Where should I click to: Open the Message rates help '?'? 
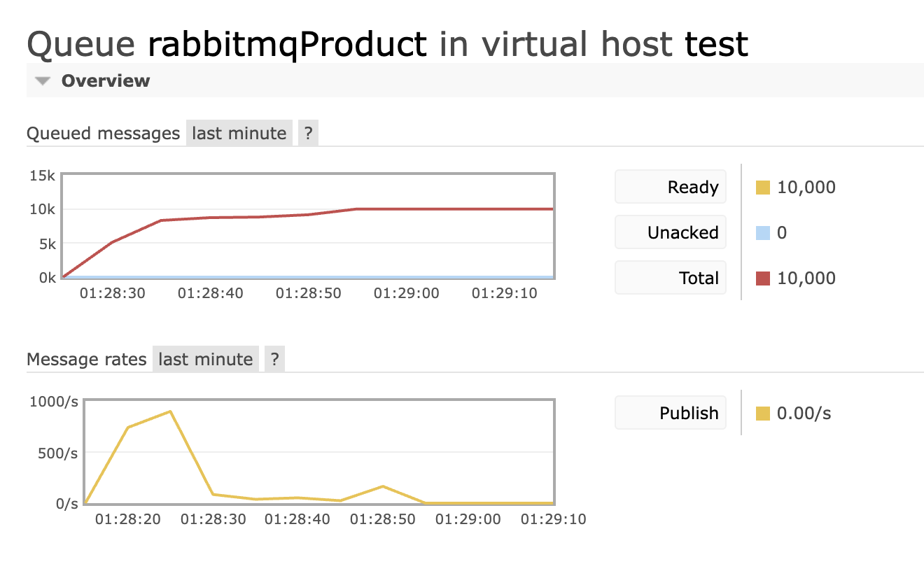click(275, 359)
